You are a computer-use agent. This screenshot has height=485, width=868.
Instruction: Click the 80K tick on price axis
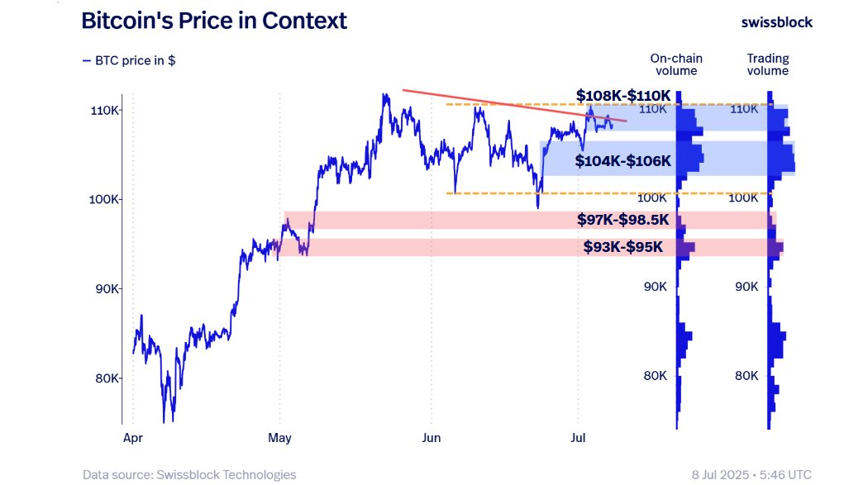coord(107,378)
